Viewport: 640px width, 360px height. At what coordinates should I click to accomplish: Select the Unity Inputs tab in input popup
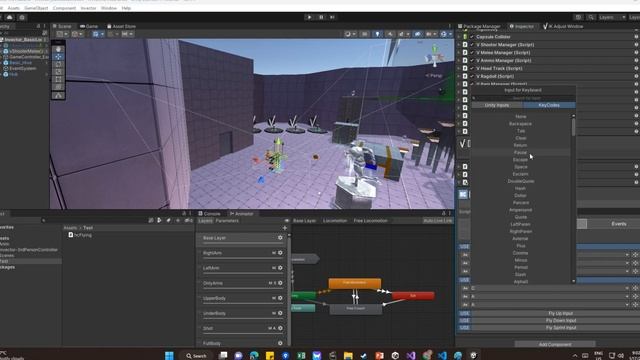497,105
